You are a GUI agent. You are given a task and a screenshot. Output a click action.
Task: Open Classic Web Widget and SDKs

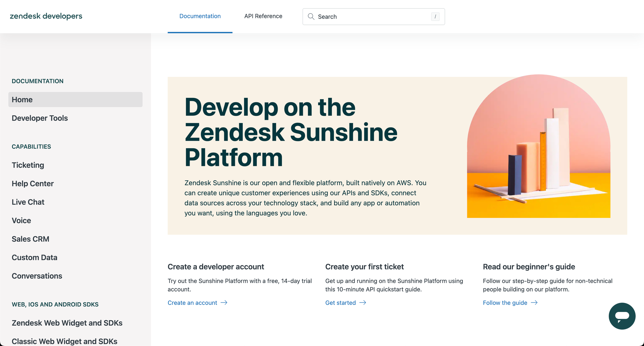(x=64, y=342)
